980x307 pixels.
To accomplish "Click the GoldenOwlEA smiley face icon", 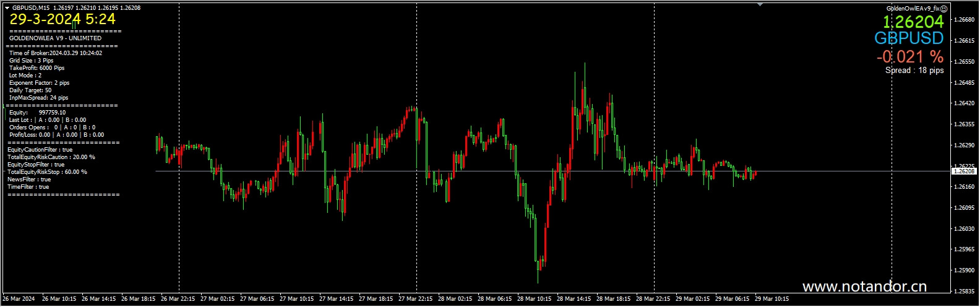I will (x=944, y=9).
